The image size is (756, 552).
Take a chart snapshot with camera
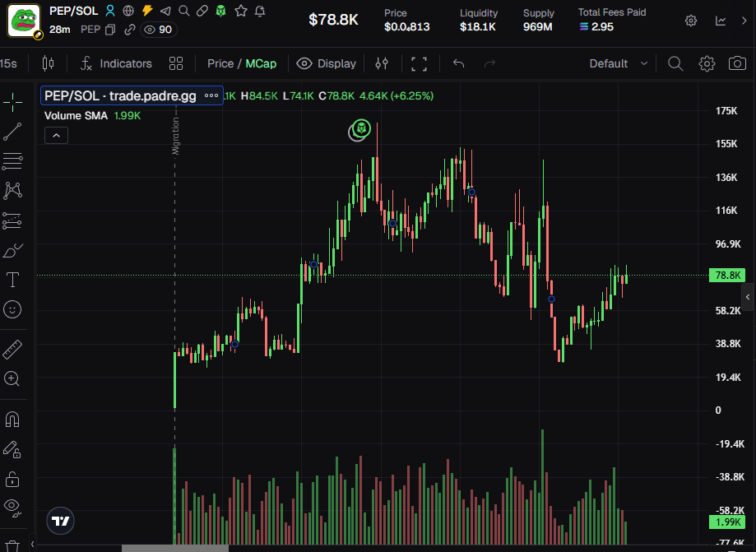tap(737, 63)
